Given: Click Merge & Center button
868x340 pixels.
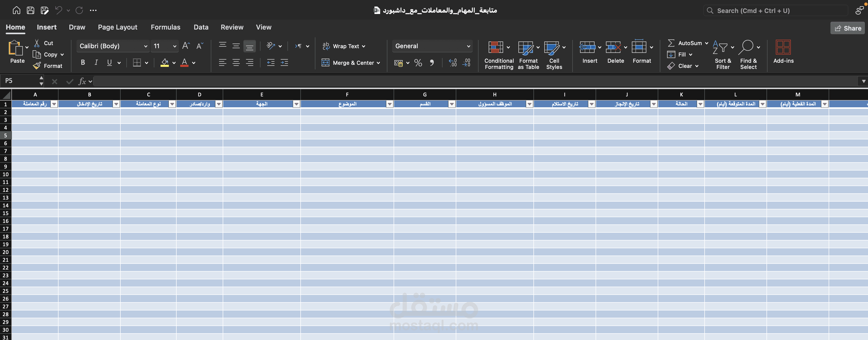Looking at the screenshot, I should tap(351, 63).
